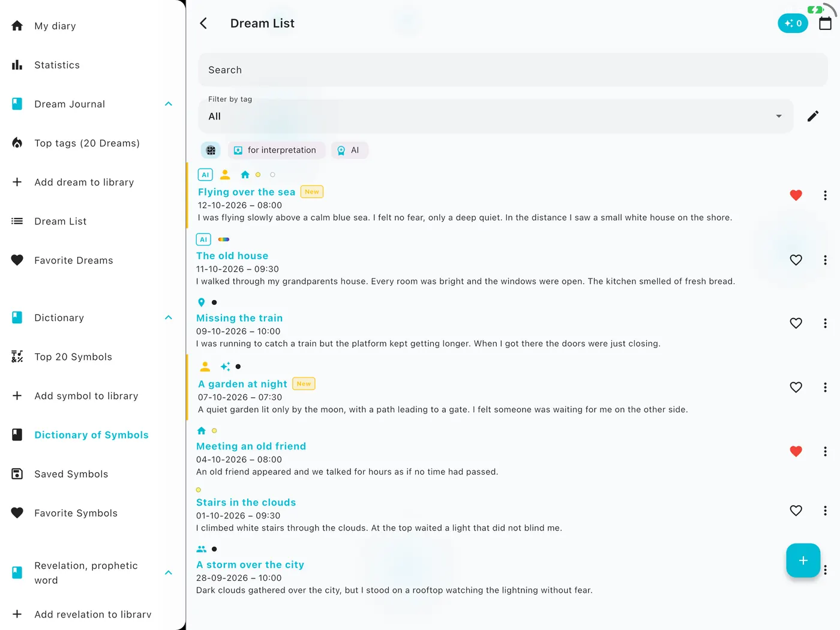Open options menu for 'Flying over the sea'
Screen dimensions: 840x630
pyautogui.click(x=825, y=195)
